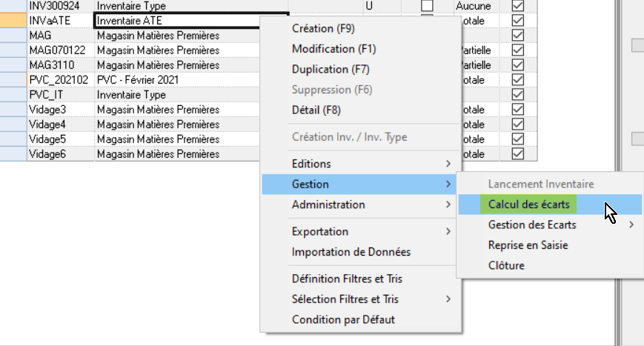Screen dimensions: 644x346
Task: Select Reprise en Saisie option
Action: coord(526,245)
